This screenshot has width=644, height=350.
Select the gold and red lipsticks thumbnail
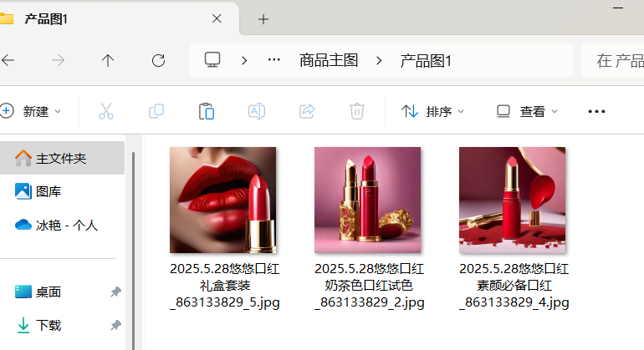[368, 200]
